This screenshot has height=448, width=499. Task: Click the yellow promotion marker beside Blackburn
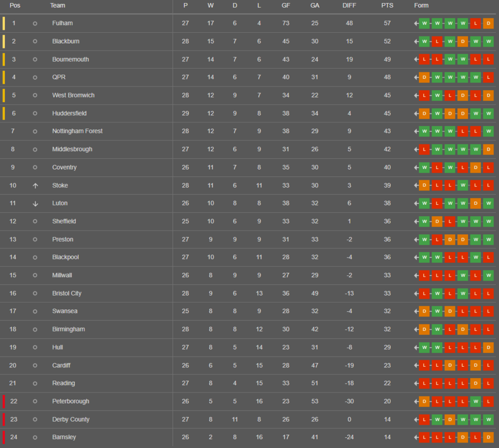tap(4, 41)
